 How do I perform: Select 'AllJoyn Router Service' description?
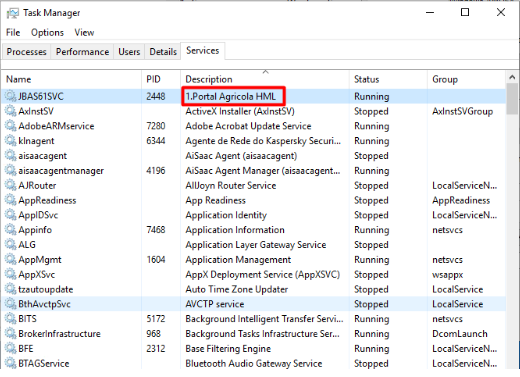pos(231,185)
